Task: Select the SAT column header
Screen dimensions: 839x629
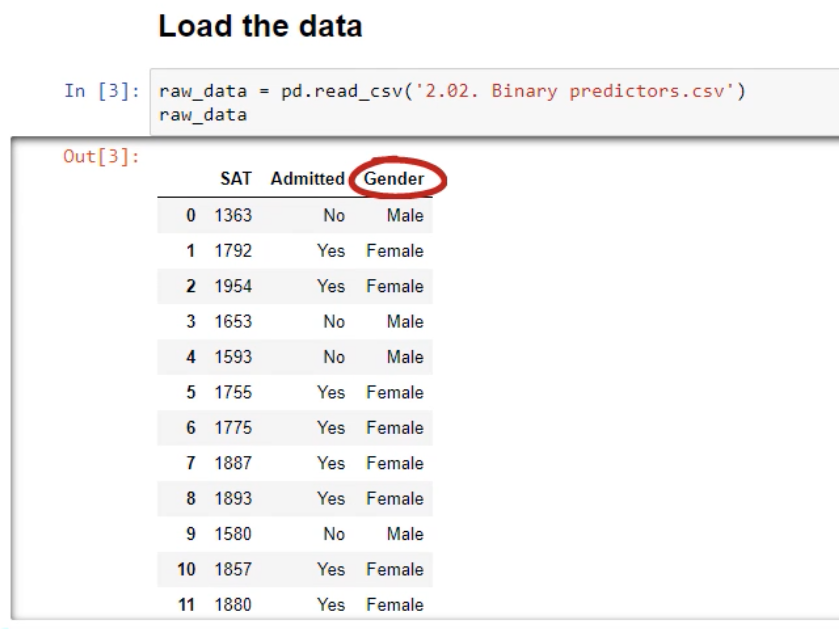Action: tap(236, 179)
